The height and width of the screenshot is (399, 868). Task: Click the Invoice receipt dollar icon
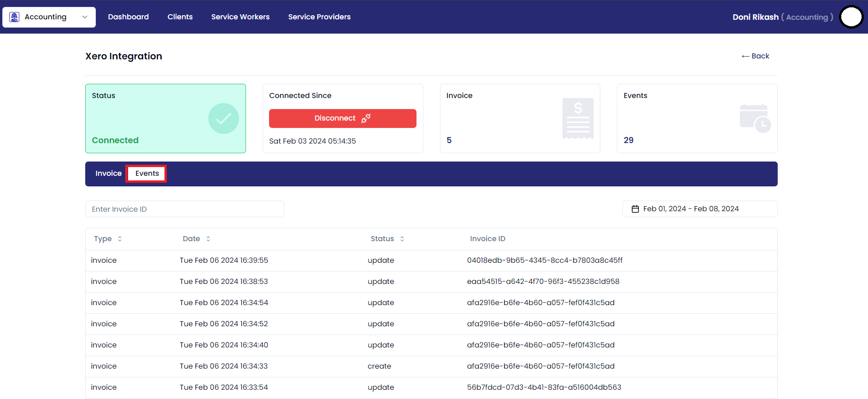point(578,118)
